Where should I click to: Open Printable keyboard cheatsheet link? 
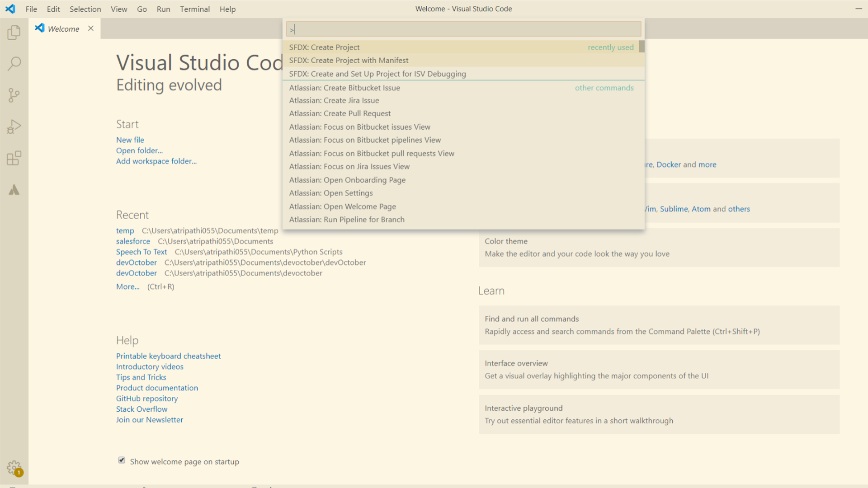[x=168, y=356]
